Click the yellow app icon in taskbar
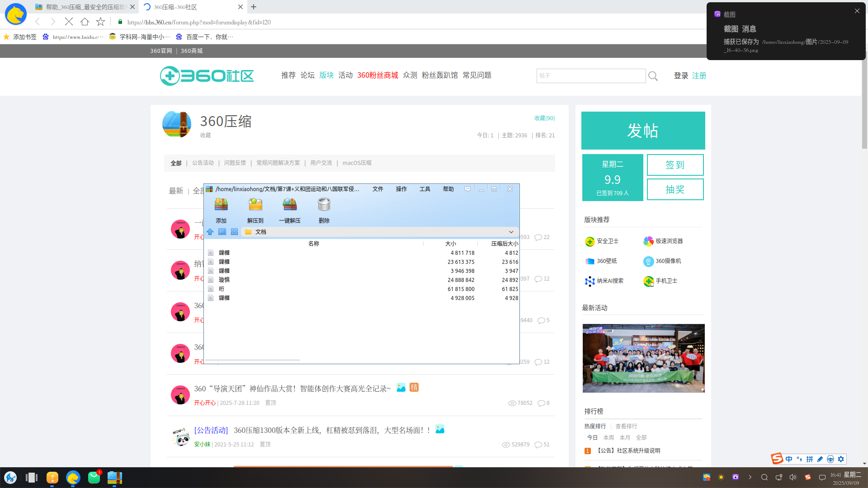This screenshot has width=868, height=488. (52, 478)
